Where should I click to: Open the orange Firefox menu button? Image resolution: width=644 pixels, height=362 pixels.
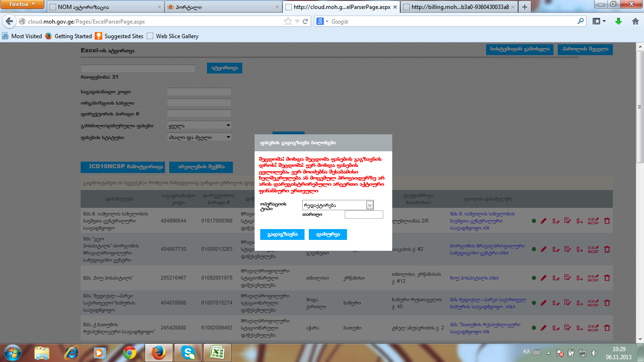[23, 5]
